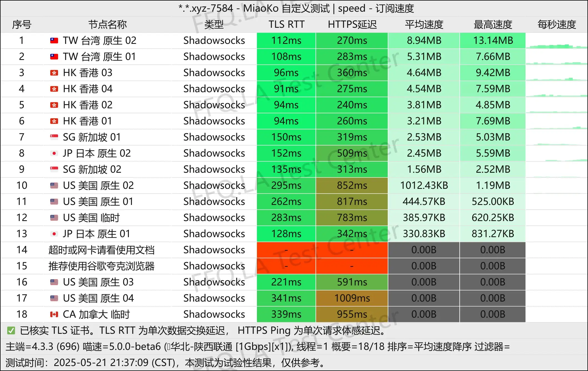Click the Japan flag beside JP 日本 原生 02
The width and height of the screenshot is (588, 371).
coord(54,153)
